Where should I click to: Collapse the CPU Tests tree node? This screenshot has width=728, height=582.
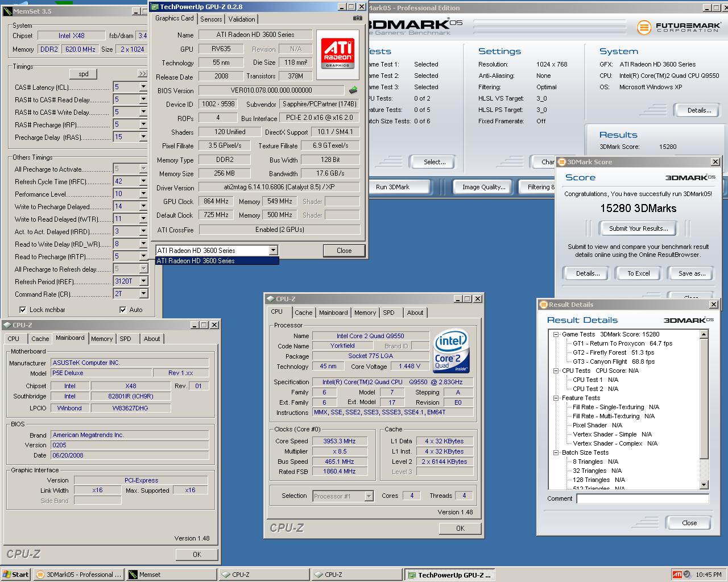[x=556, y=371]
